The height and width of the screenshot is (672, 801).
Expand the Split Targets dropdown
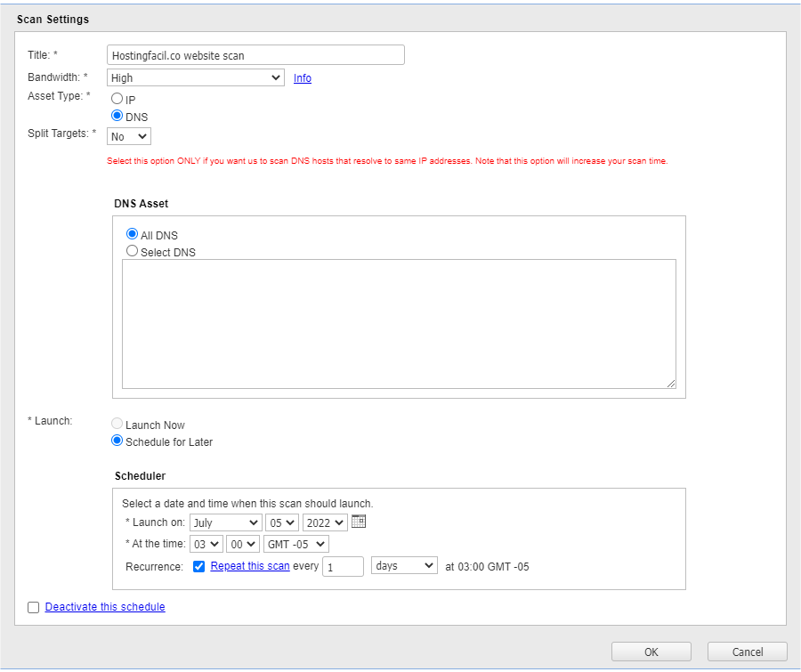click(x=129, y=136)
